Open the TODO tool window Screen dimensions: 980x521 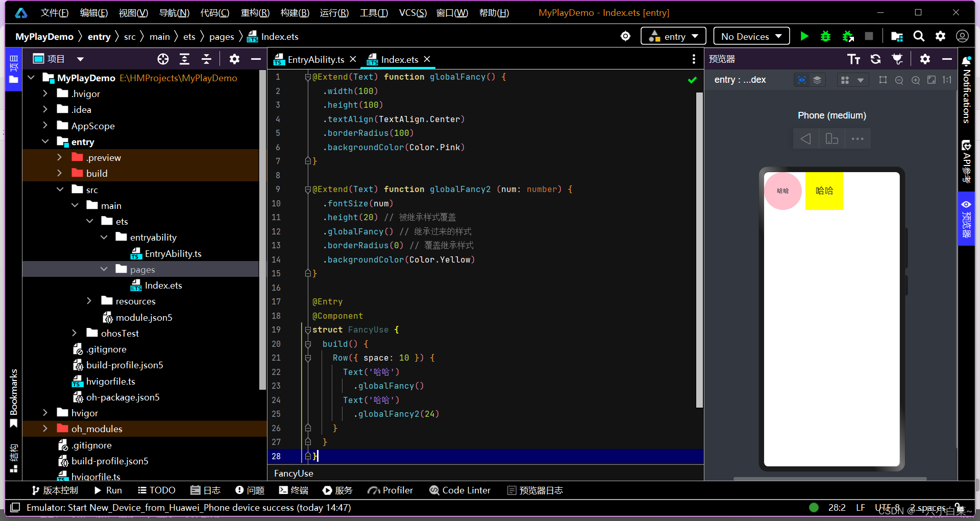click(x=157, y=490)
